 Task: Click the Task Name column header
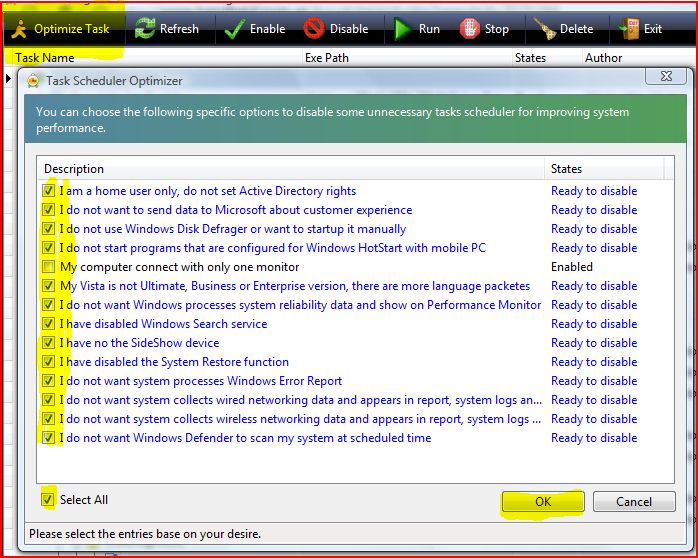(45, 58)
